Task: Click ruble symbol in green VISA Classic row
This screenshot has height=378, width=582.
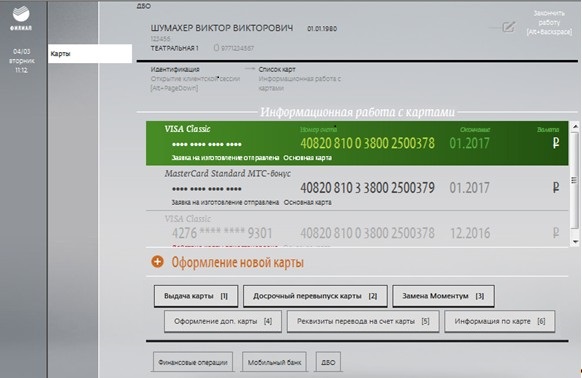Action: coord(556,143)
